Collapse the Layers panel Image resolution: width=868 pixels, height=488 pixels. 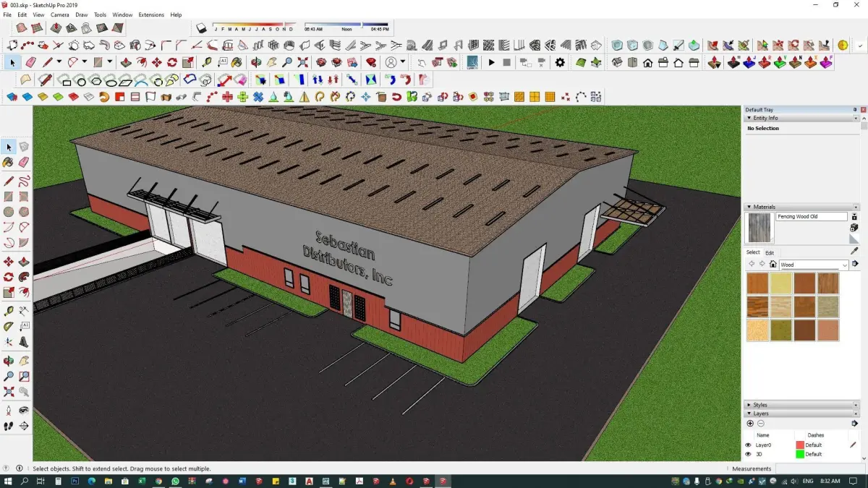tap(749, 414)
